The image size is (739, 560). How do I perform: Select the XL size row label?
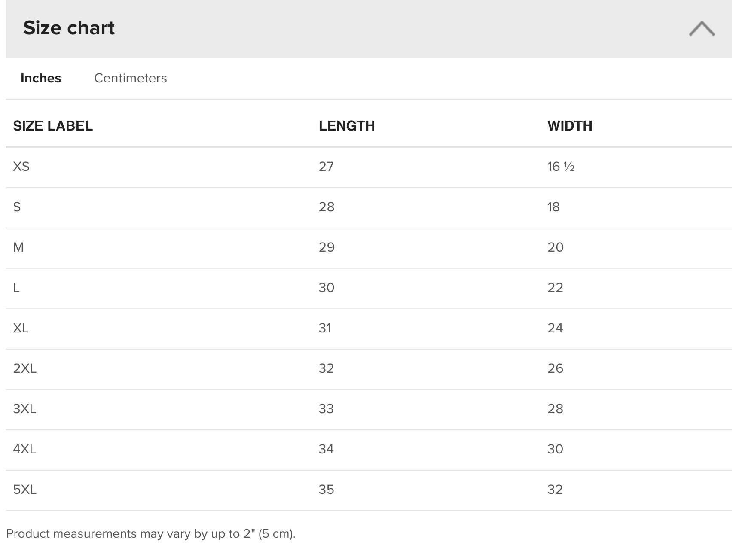point(21,328)
